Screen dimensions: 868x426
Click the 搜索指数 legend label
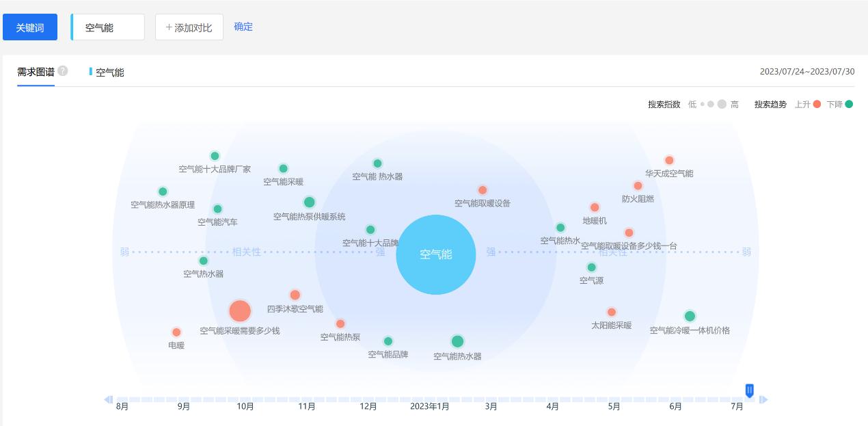[664, 105]
